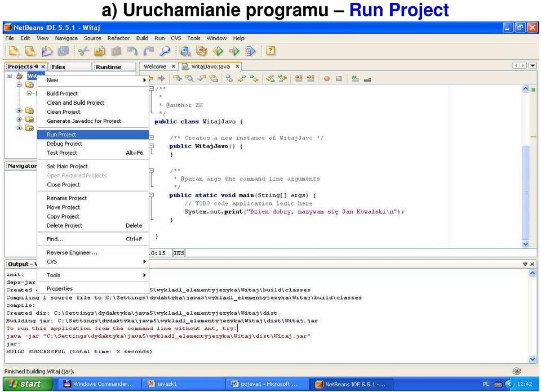The image size is (541, 392).
Task: Open the Refactor menu in the menu bar
Action: 118,38
